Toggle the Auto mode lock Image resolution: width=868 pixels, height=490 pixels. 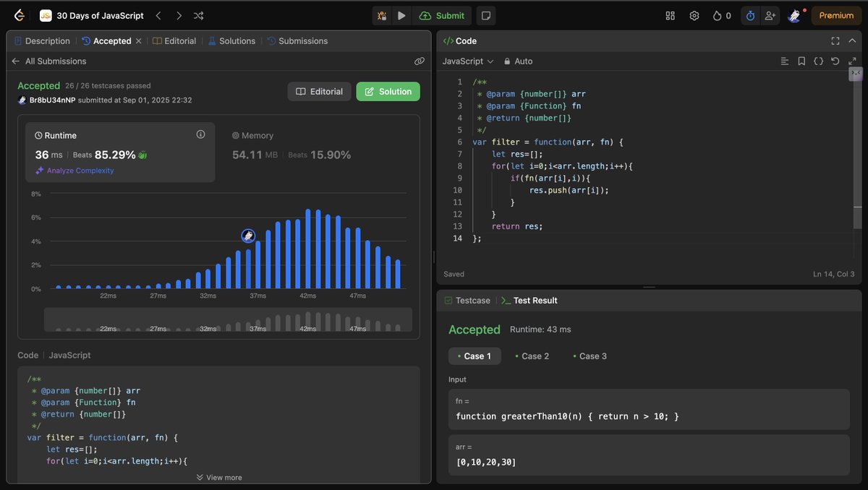(518, 61)
